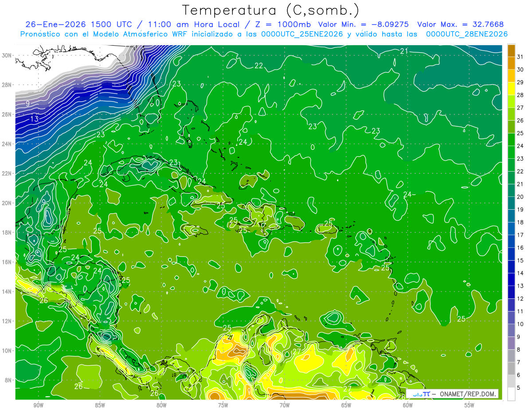Viewport: 532px width, 411px height.
Task: Click contour label '22' near top of map
Action: pos(259,66)
